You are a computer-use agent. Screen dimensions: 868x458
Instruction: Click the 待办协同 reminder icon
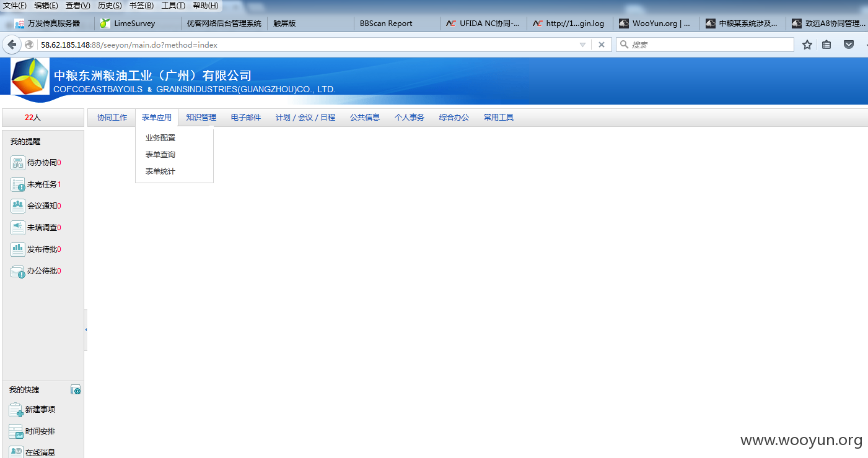(x=18, y=163)
